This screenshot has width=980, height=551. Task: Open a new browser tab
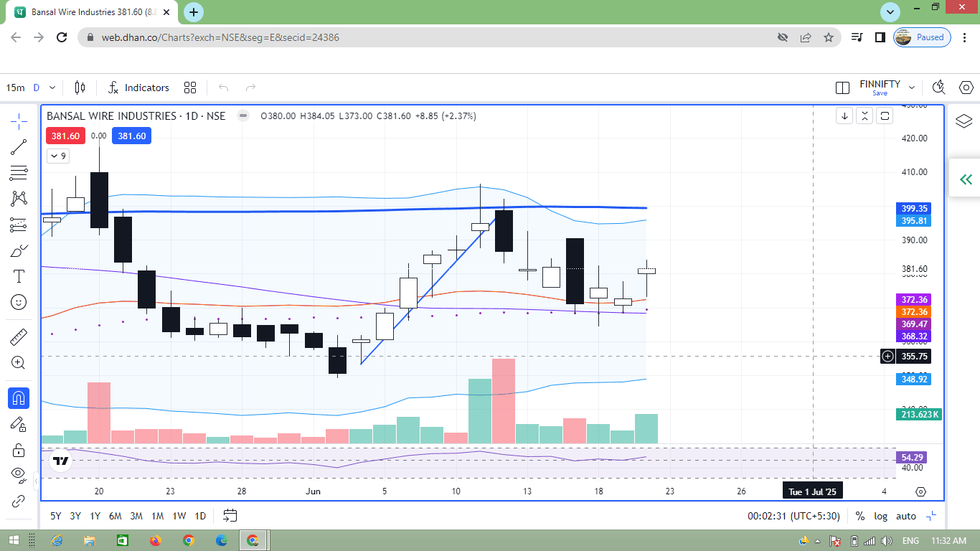(x=194, y=12)
